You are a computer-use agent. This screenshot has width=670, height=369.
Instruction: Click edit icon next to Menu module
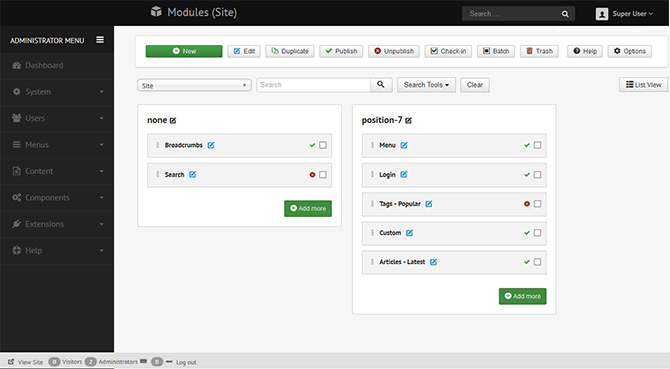404,145
